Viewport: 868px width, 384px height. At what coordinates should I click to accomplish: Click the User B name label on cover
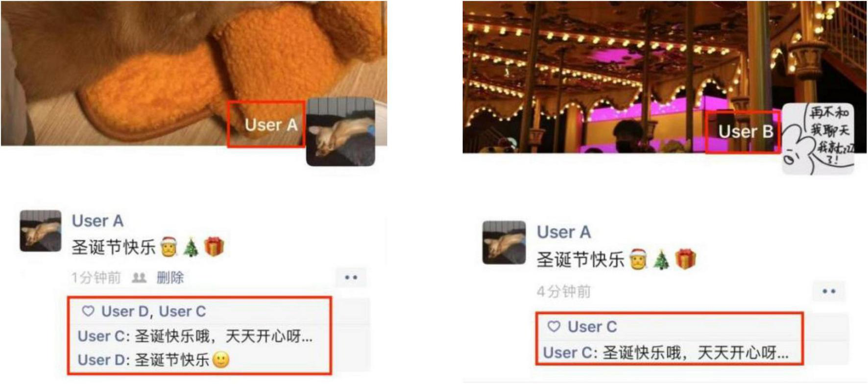point(746,131)
